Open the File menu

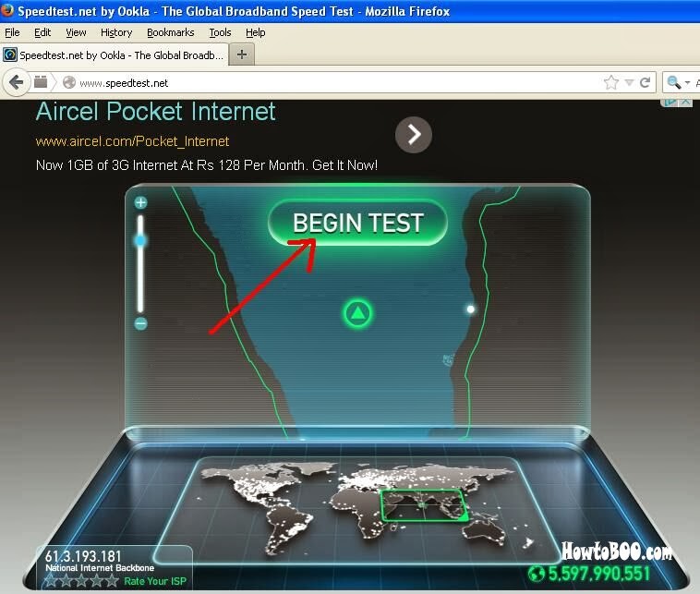tap(12, 32)
